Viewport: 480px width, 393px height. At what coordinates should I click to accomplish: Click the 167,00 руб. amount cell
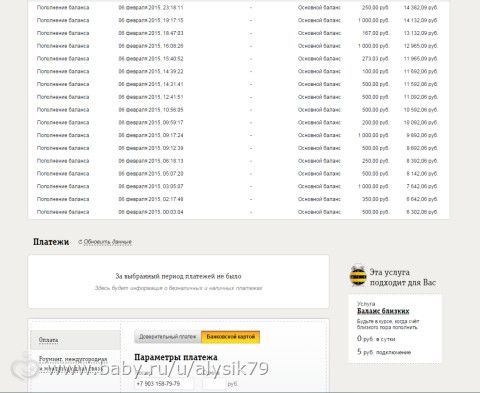(x=375, y=33)
